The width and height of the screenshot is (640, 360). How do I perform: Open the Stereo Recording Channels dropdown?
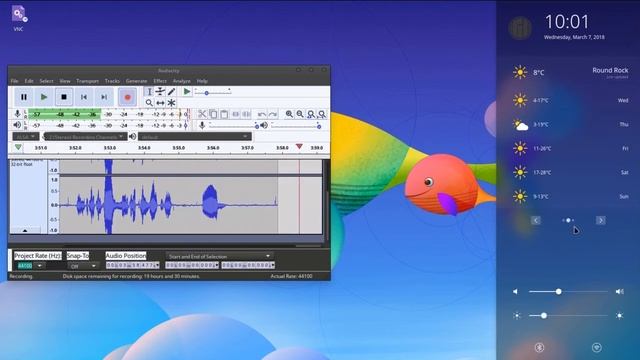(x=85, y=137)
